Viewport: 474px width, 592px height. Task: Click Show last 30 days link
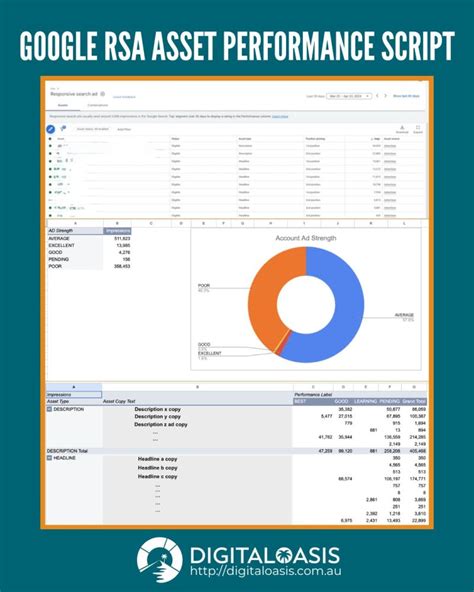[x=406, y=96]
